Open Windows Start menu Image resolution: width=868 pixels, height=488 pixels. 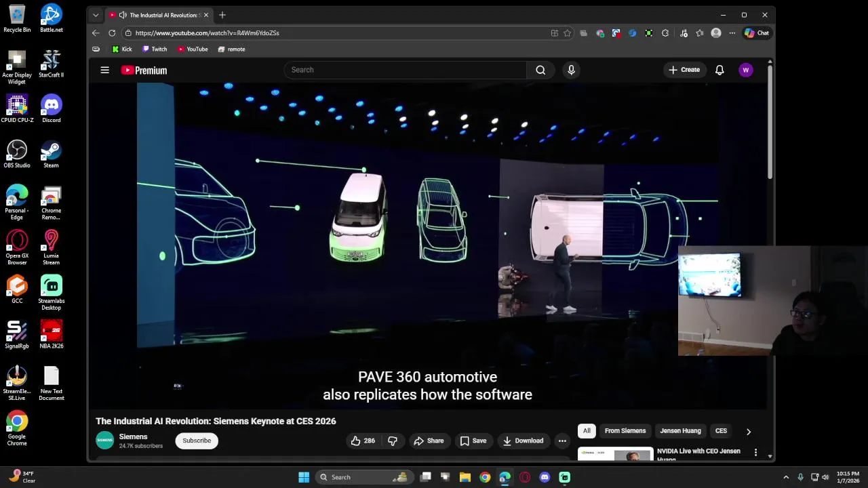click(x=304, y=477)
